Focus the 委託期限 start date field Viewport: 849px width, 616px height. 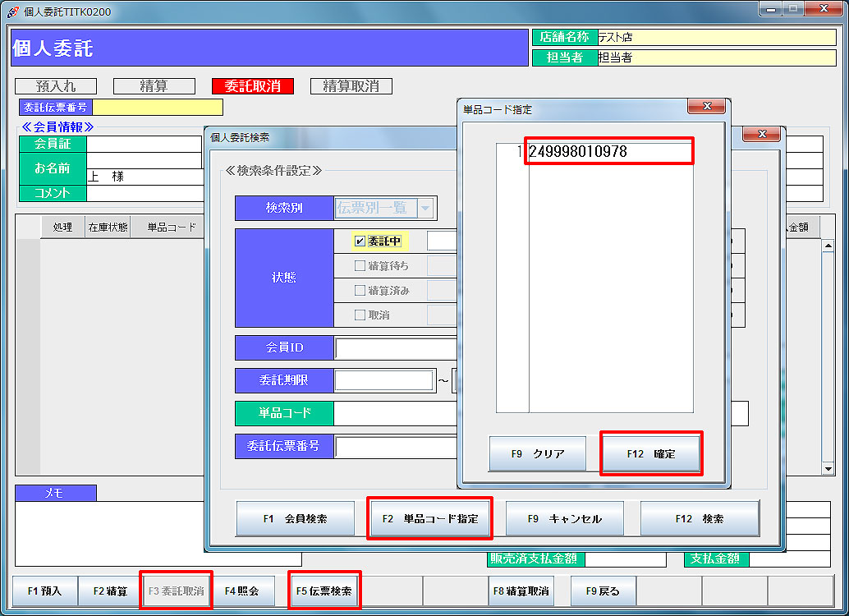tap(384, 380)
